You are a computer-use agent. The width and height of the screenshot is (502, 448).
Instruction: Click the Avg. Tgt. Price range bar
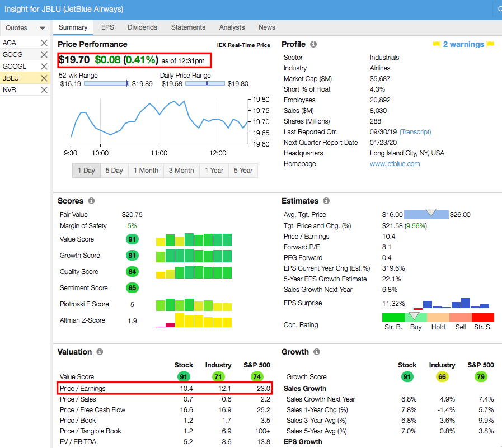click(x=426, y=214)
